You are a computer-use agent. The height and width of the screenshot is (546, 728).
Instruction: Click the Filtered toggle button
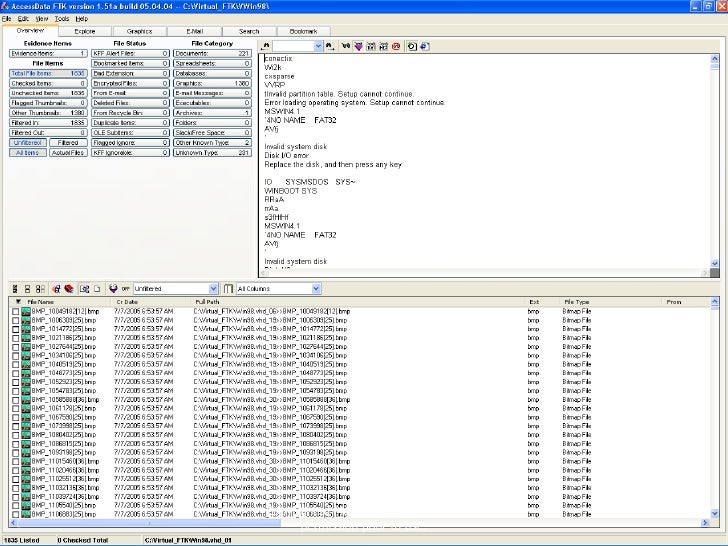pyautogui.click(x=68, y=143)
